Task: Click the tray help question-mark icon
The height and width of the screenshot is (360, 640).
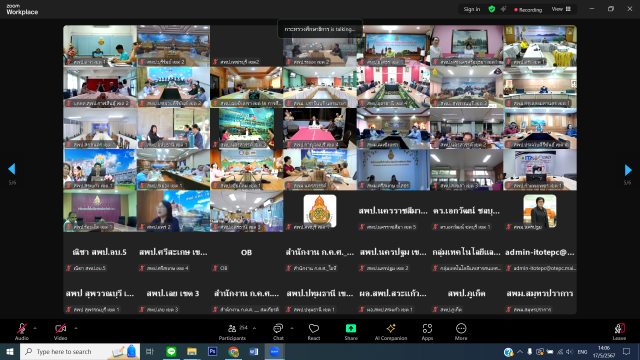Action: pyautogui.click(x=508, y=351)
